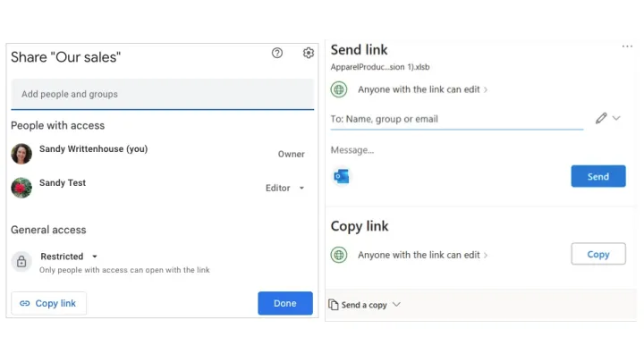
Task: Click the lock icon under General access
Action: click(21, 262)
